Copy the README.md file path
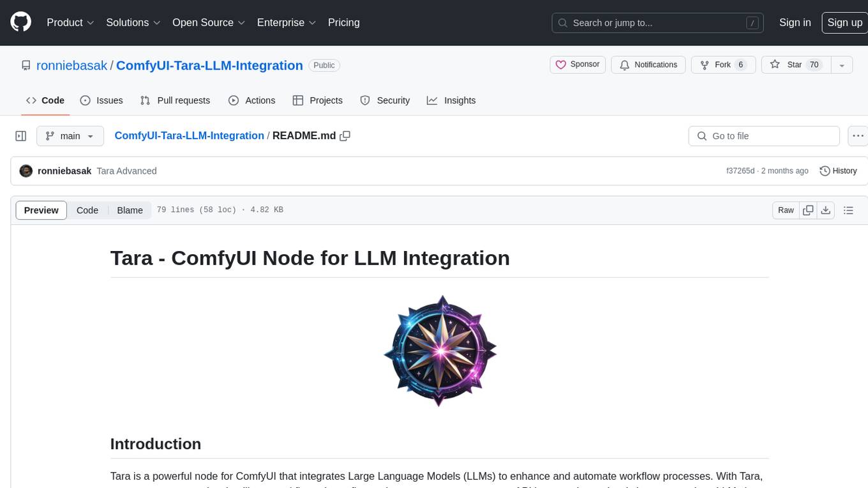Viewport: 868px width, 488px height. pyautogui.click(x=345, y=136)
